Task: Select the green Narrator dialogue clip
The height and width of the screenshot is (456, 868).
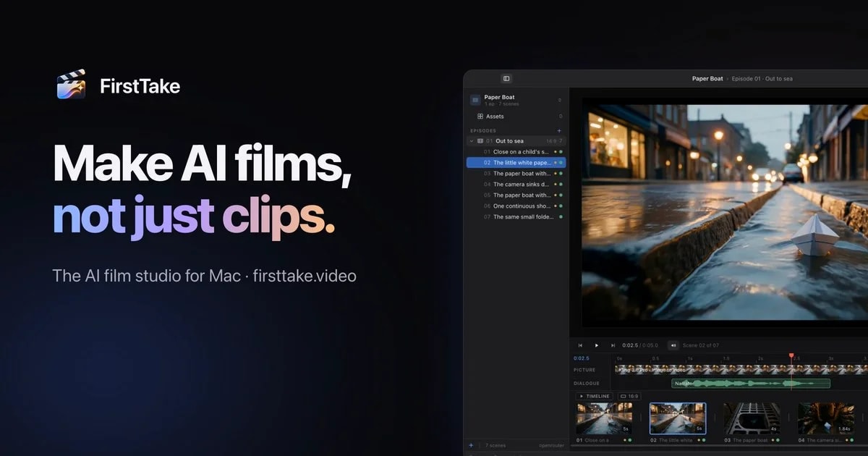Action: [x=752, y=384]
